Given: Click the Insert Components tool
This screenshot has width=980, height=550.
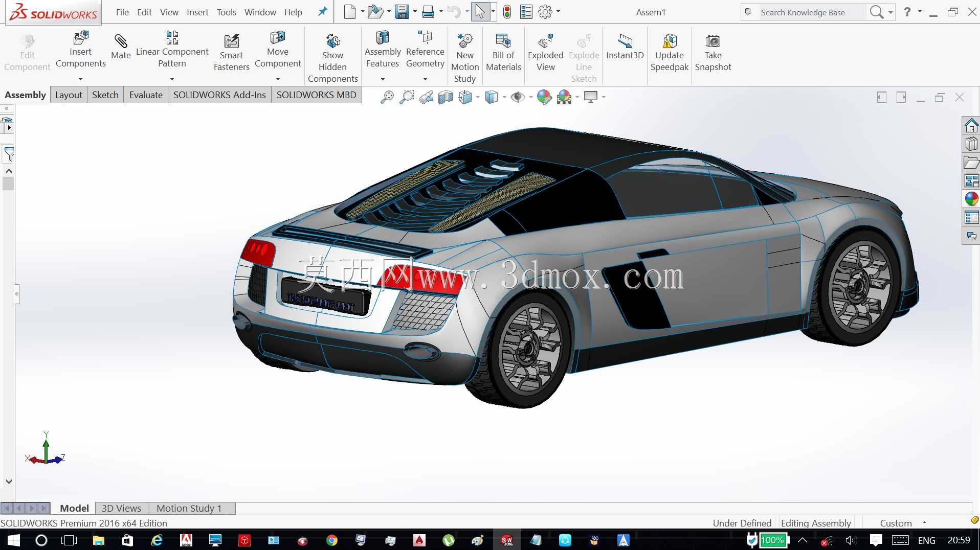Looking at the screenshot, I should click(81, 49).
